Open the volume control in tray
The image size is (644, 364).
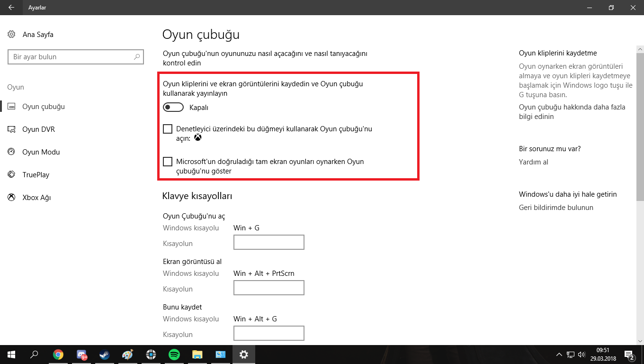coord(581,355)
